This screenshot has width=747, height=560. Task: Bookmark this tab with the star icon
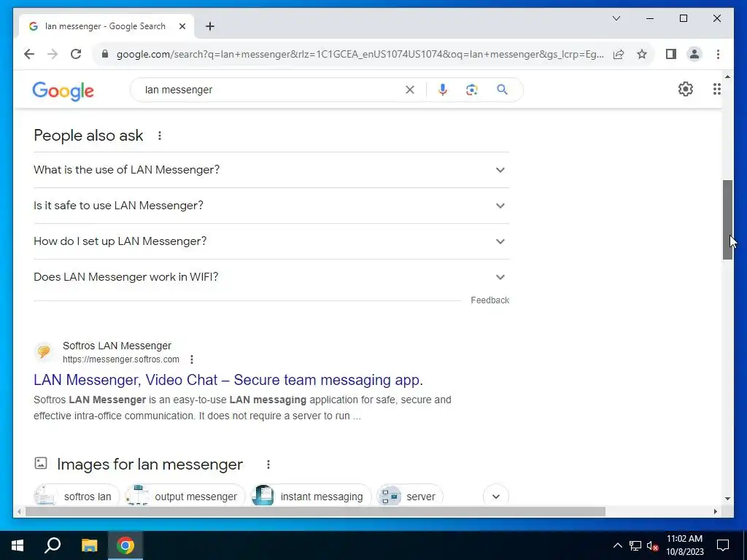(x=642, y=54)
